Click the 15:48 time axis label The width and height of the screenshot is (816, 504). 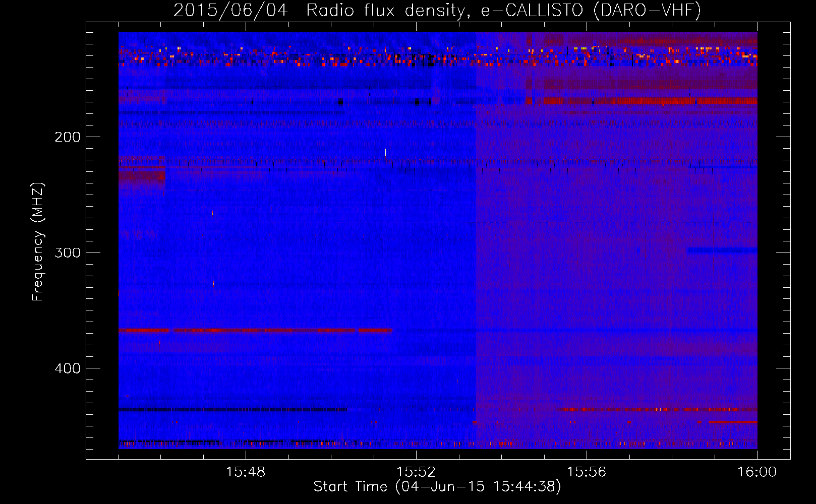(246, 472)
